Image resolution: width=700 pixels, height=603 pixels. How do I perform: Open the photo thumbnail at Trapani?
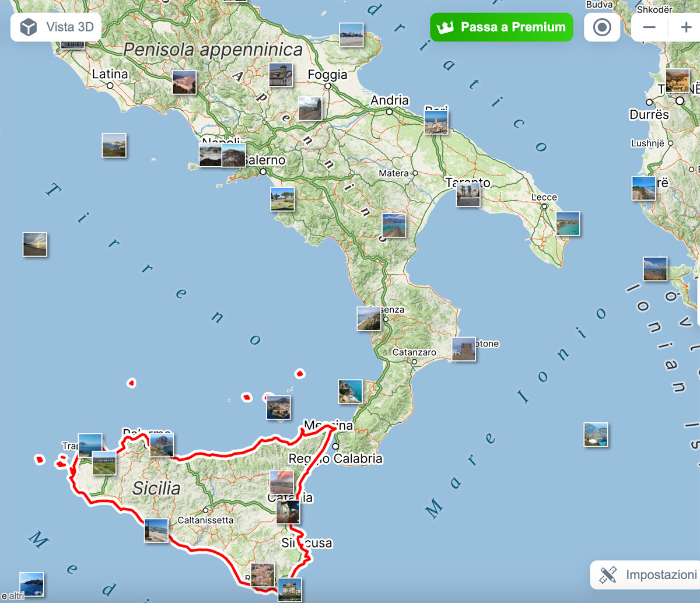[90, 446]
